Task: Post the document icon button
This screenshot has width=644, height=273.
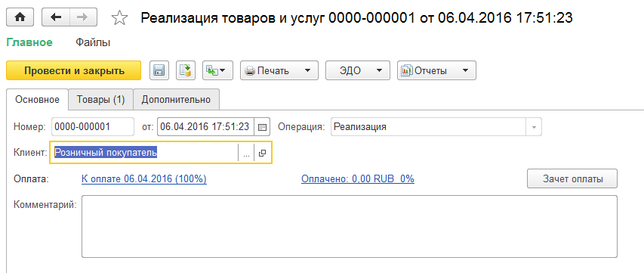Action: [x=186, y=71]
